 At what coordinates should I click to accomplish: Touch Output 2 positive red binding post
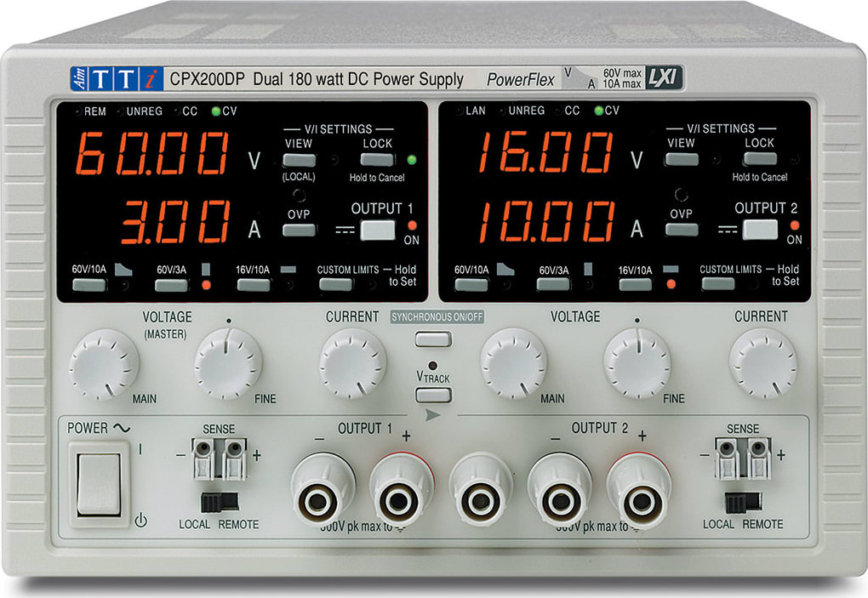[640, 491]
